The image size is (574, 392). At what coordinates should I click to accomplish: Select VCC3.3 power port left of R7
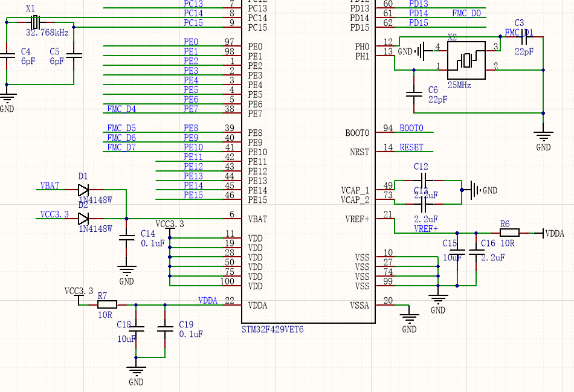pyautogui.click(x=79, y=295)
